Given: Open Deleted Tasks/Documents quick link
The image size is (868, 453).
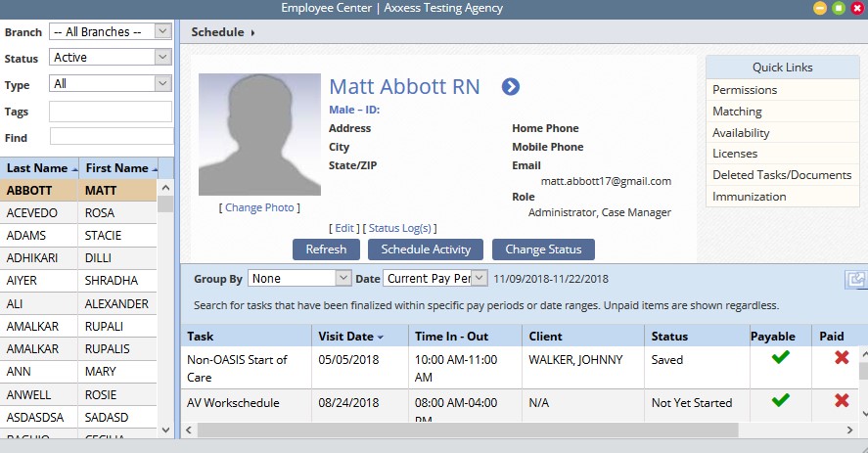Looking at the screenshot, I should [x=781, y=175].
